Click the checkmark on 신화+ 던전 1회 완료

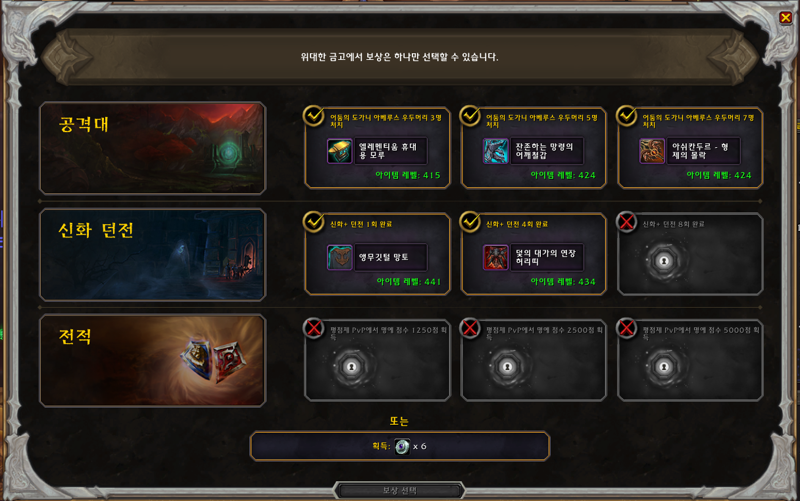pyautogui.click(x=313, y=222)
